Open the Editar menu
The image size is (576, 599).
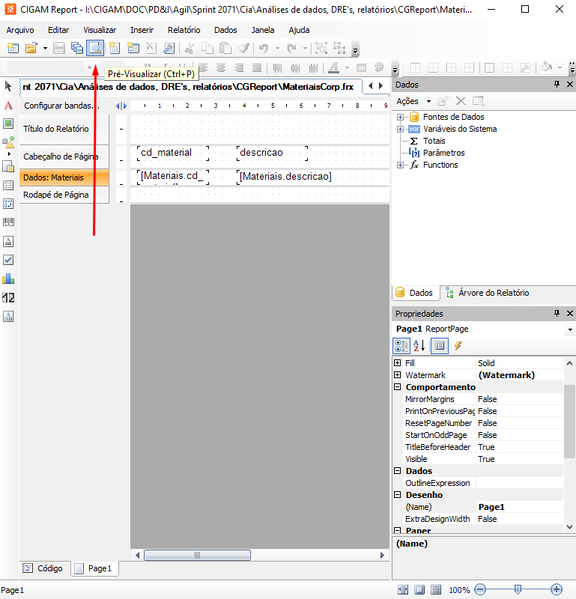[58, 30]
